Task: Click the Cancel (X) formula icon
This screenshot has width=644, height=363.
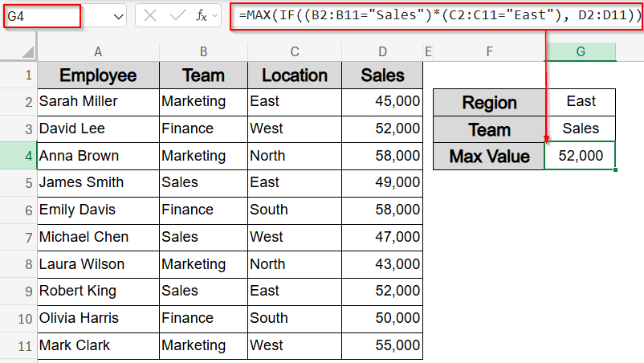Action: pyautogui.click(x=150, y=16)
